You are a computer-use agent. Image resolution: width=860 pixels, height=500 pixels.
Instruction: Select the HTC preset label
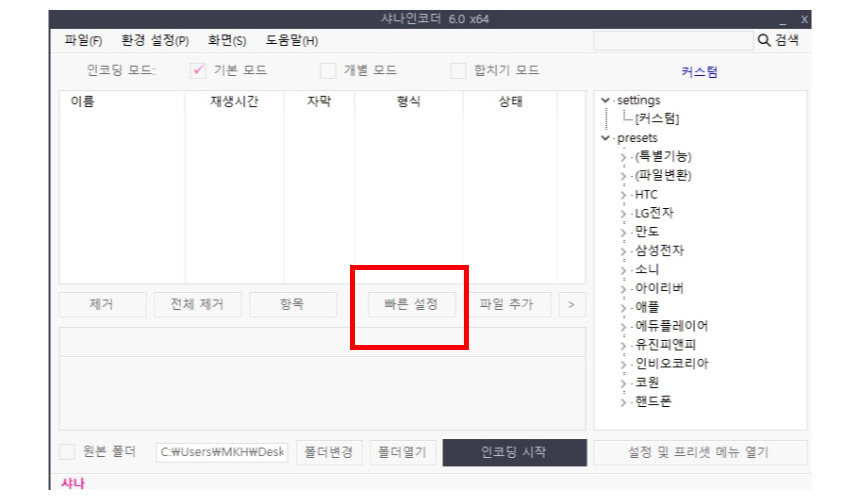click(x=646, y=195)
